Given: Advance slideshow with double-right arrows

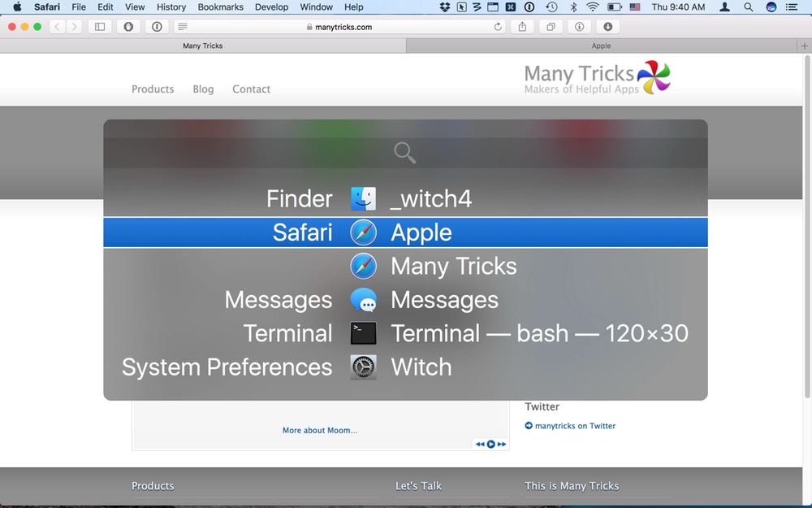Looking at the screenshot, I should point(501,445).
